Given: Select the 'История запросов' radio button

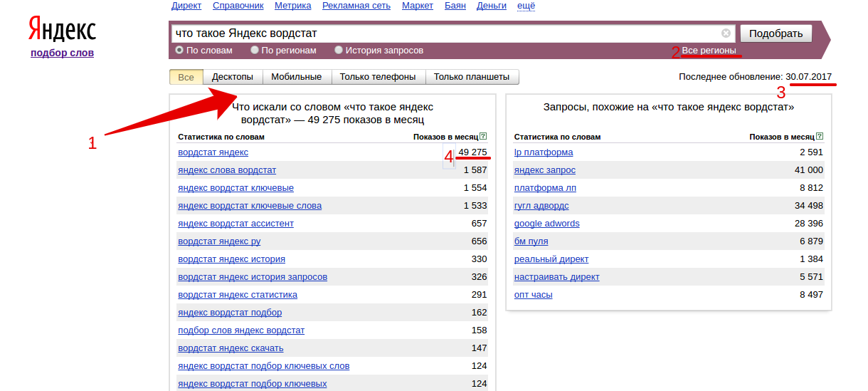Looking at the screenshot, I should click(x=339, y=51).
